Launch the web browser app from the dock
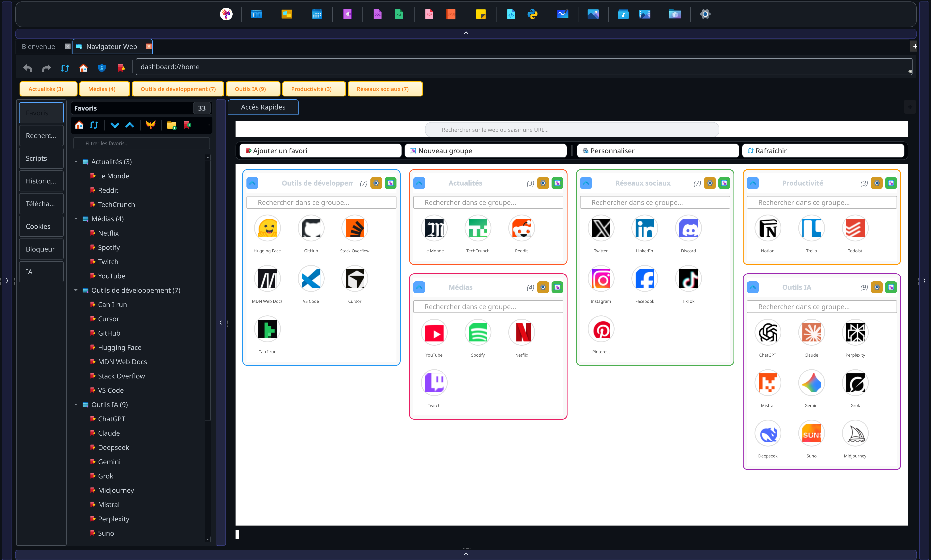This screenshot has height=560, width=931. click(x=257, y=14)
